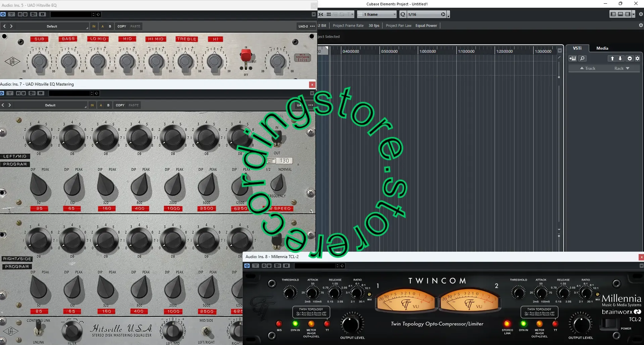Click the LEFT/MID 1000 Hz frequency selector knob
Viewport: 644px width, 345px height.
[173, 185]
